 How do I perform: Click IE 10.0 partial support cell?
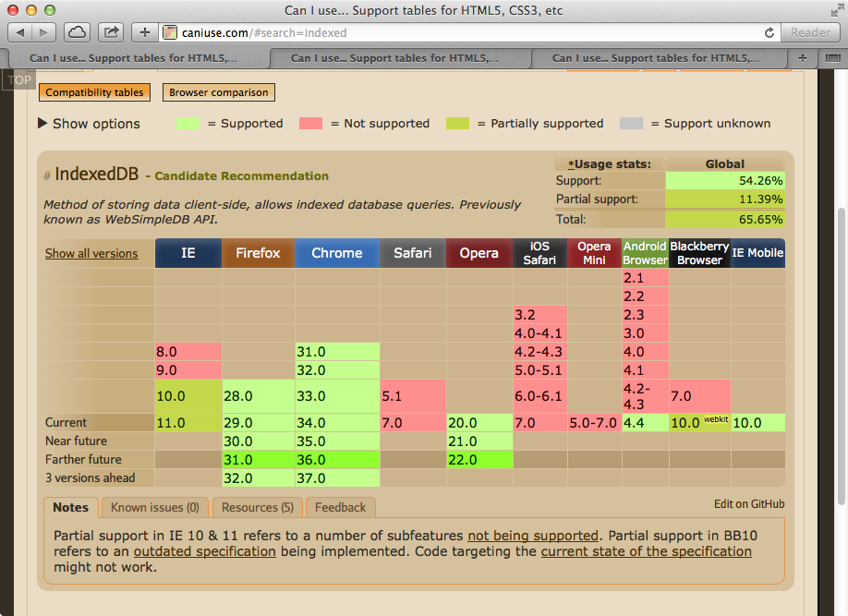tap(188, 396)
